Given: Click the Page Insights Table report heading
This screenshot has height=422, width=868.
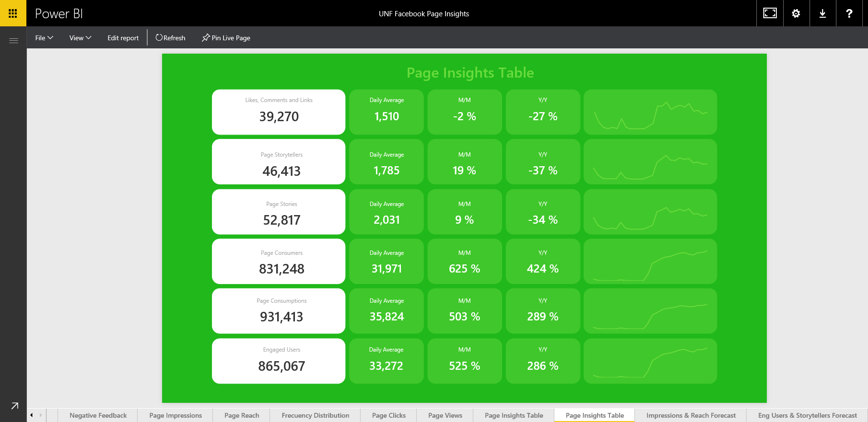Looking at the screenshot, I should pos(470,73).
